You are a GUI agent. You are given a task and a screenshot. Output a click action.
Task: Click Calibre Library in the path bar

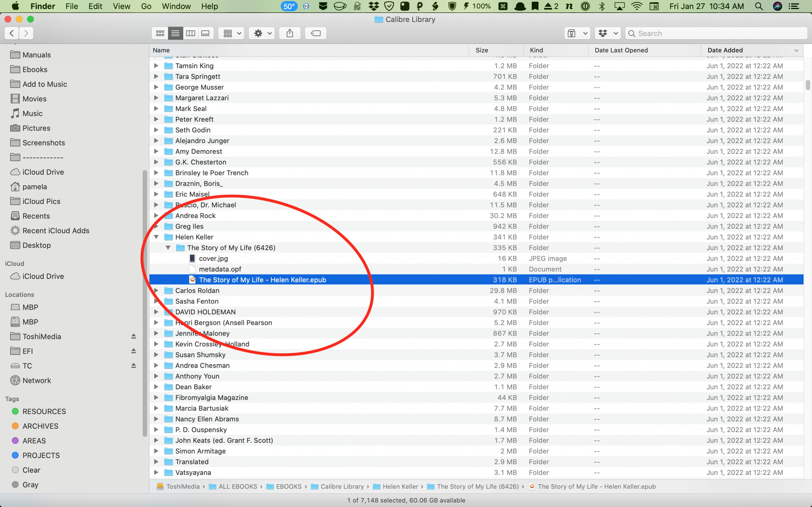[x=342, y=486]
